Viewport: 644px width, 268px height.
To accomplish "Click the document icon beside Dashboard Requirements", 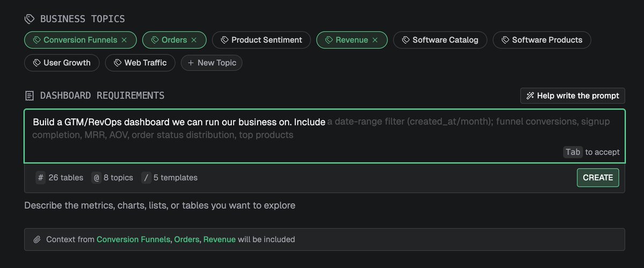I will [x=29, y=96].
